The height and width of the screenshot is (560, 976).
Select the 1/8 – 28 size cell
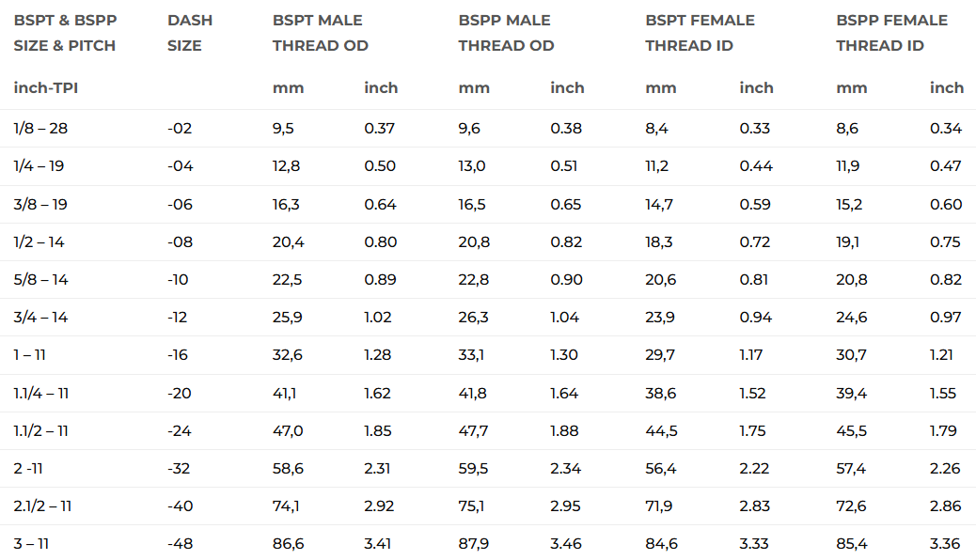[40, 129]
